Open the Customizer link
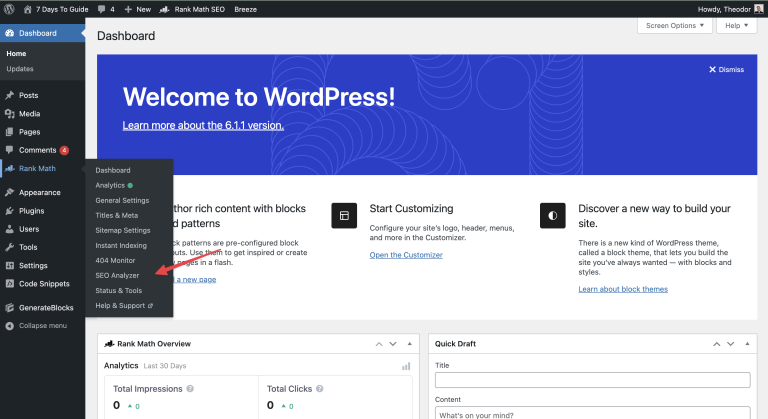768x419 pixels. click(x=405, y=255)
